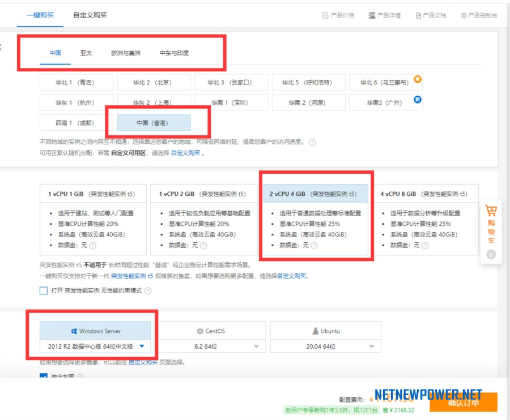Open 产品控制台 link in header
Image resolution: width=510 pixels, height=420 pixels.
point(479,15)
